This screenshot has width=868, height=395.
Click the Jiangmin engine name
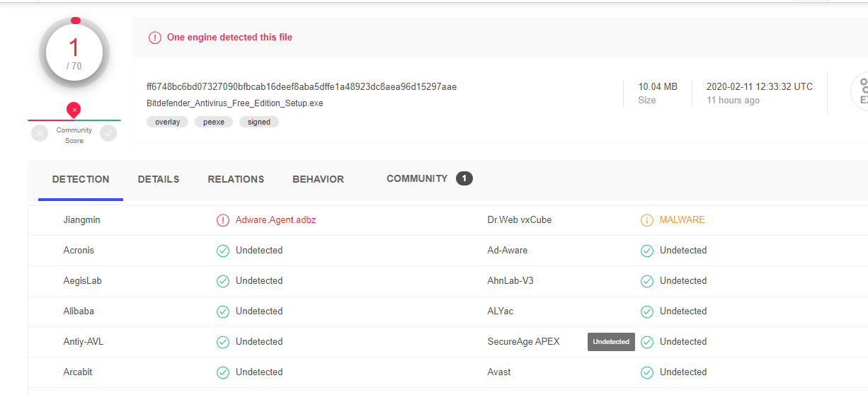tap(82, 220)
